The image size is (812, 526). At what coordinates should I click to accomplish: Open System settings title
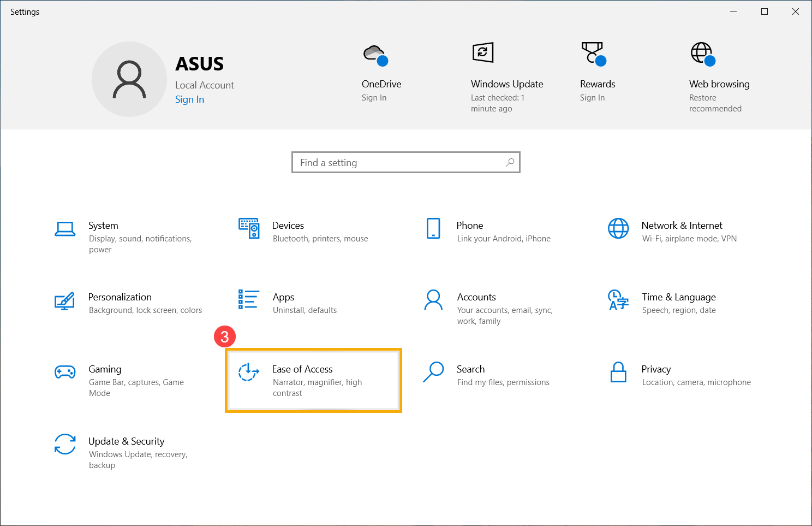pyautogui.click(x=103, y=226)
